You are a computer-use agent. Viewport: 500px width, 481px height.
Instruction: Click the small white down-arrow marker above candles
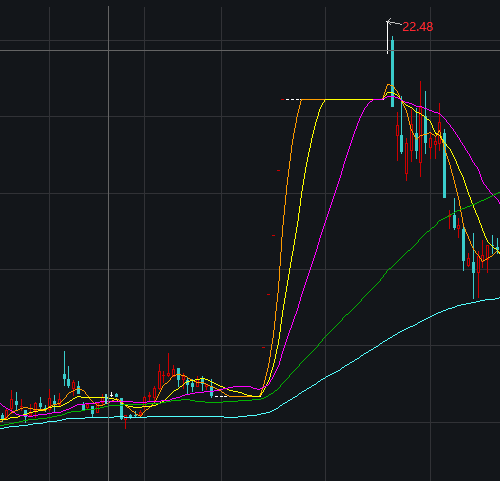[111, 394]
